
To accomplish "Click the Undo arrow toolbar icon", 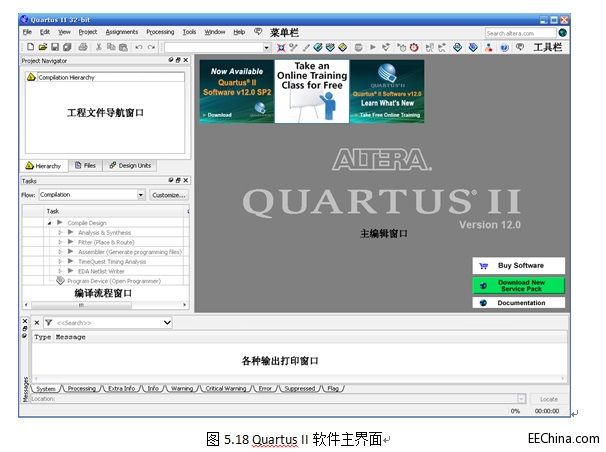I will click(139, 47).
